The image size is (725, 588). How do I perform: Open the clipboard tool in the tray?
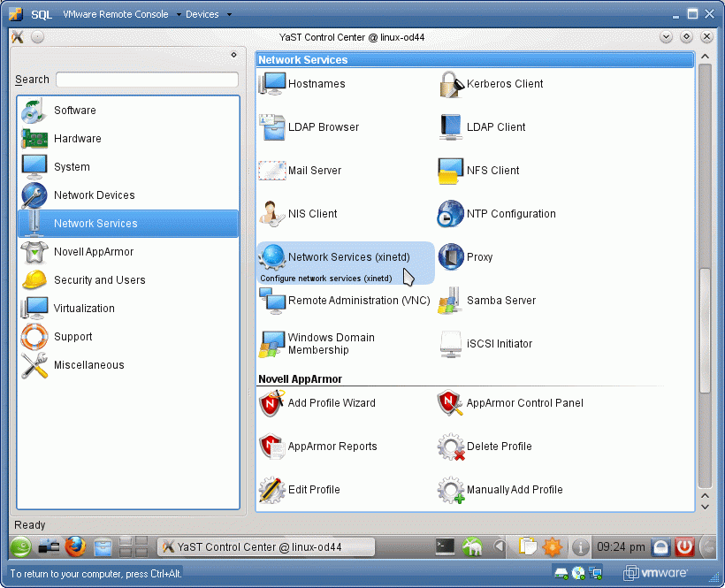pos(527,547)
